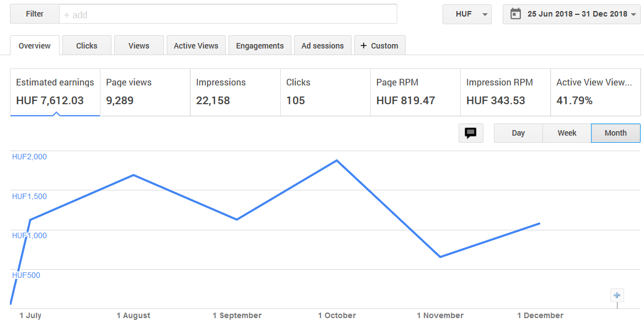Click the September dip point on chart line
The width and height of the screenshot is (644, 333).
tap(237, 219)
